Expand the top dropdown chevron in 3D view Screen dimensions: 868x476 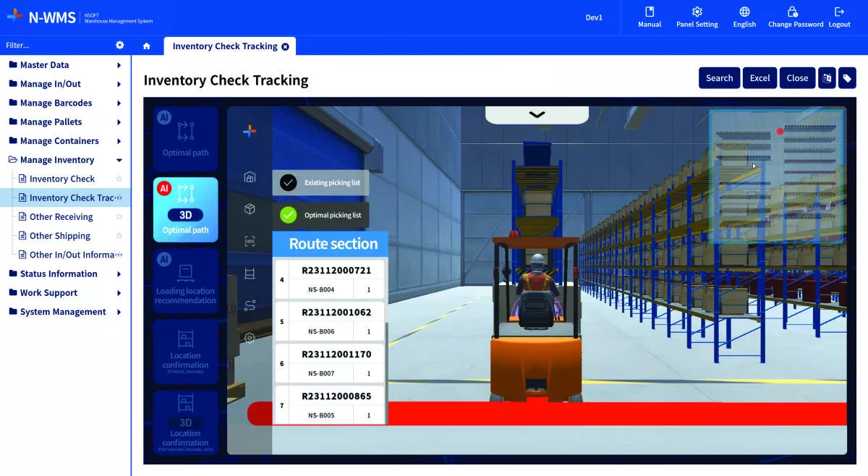[537, 114]
